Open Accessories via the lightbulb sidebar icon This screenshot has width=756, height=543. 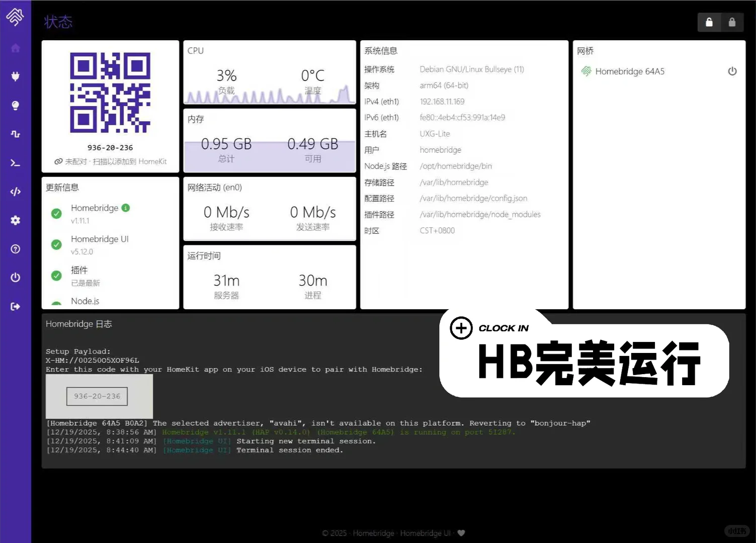(15, 105)
